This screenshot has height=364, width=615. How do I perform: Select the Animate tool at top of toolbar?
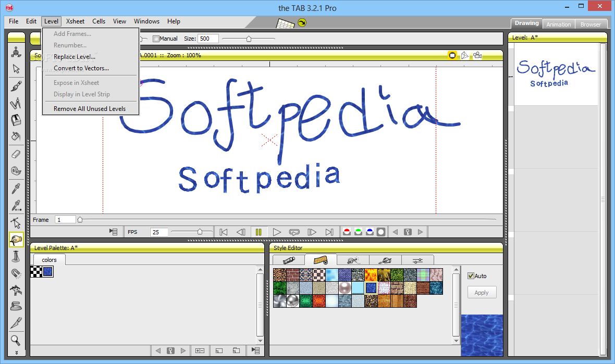tap(16, 52)
